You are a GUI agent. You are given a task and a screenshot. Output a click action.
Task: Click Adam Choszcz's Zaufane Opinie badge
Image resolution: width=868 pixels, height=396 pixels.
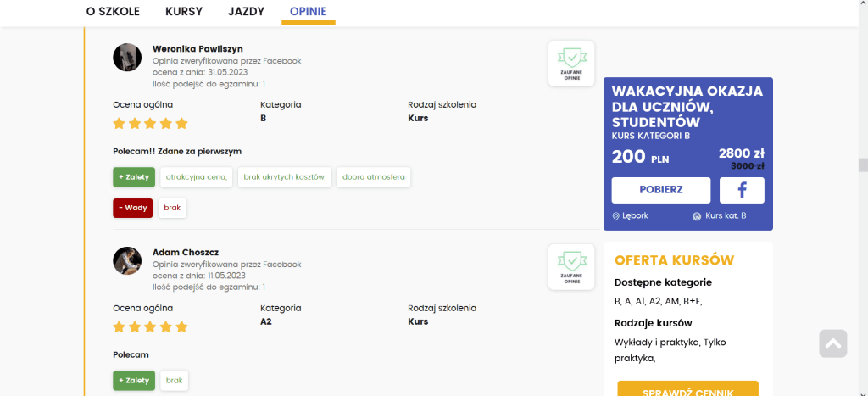(570, 266)
